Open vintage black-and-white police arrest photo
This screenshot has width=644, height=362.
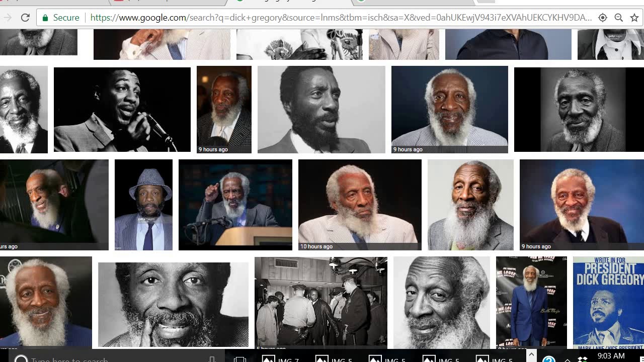[321, 302]
